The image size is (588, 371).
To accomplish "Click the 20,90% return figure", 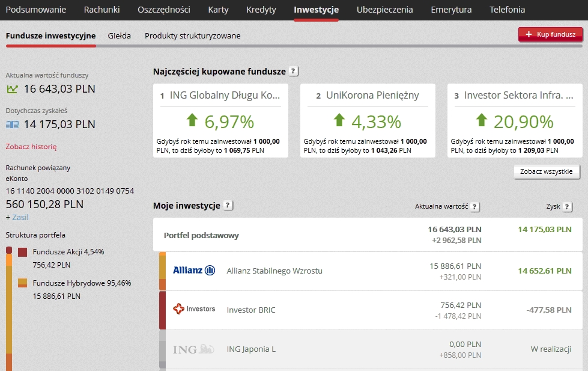I will 523,121.
